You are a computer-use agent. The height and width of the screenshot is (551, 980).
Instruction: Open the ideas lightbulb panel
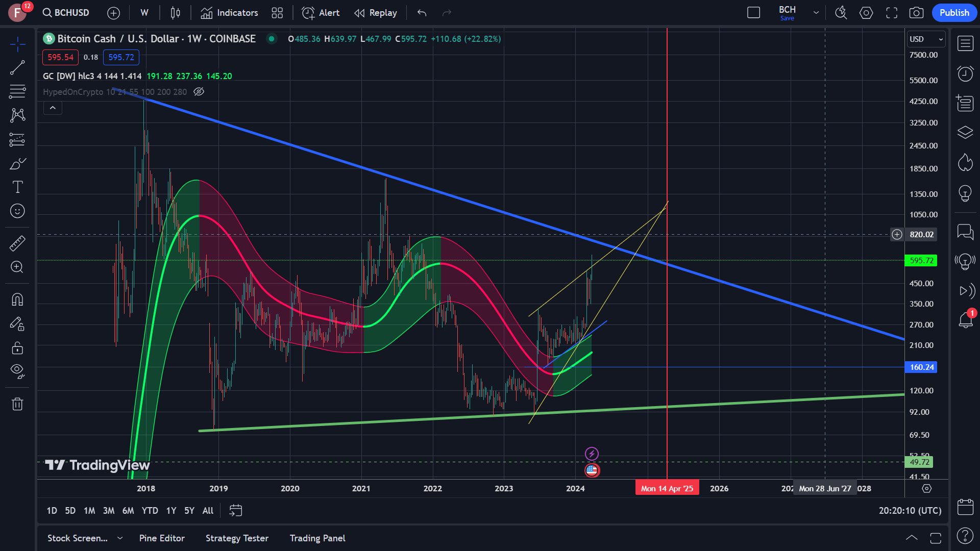click(965, 193)
